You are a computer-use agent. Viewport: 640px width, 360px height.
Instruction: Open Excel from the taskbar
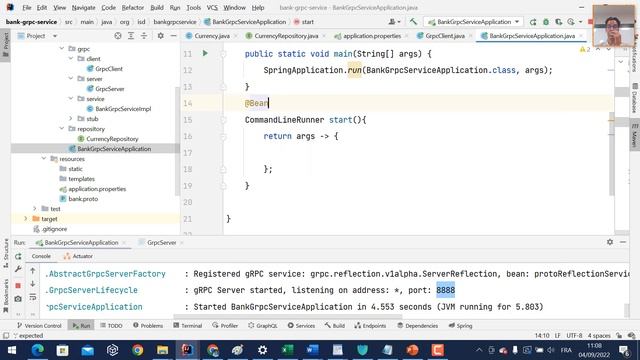[287, 350]
